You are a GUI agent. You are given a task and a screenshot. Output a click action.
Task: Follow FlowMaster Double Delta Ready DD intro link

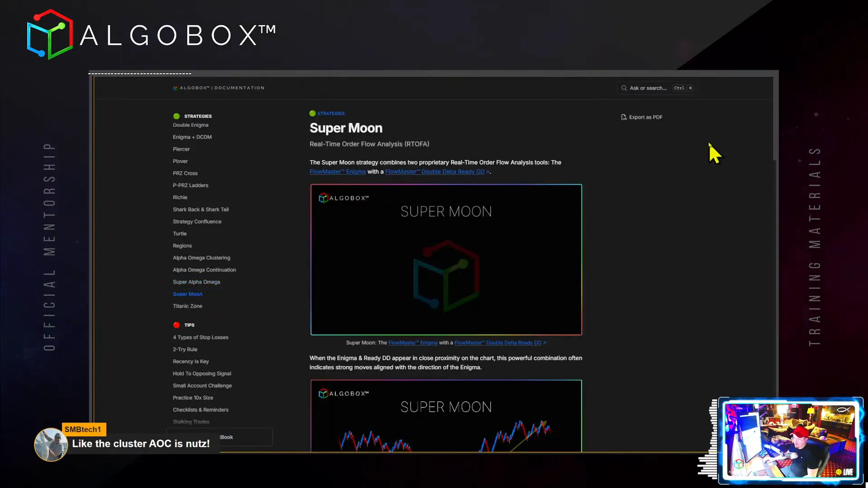click(437, 172)
